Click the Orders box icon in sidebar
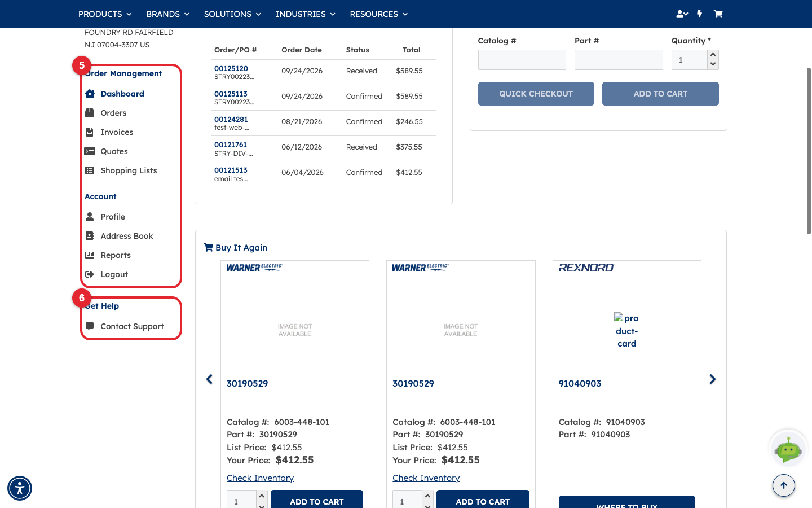The width and height of the screenshot is (812, 508). coord(90,113)
